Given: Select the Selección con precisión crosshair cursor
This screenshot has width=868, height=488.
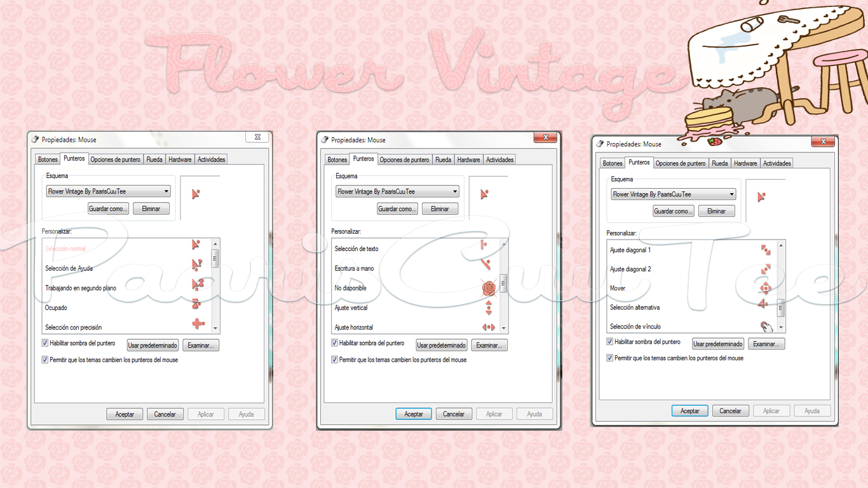Looking at the screenshot, I should pos(197,324).
